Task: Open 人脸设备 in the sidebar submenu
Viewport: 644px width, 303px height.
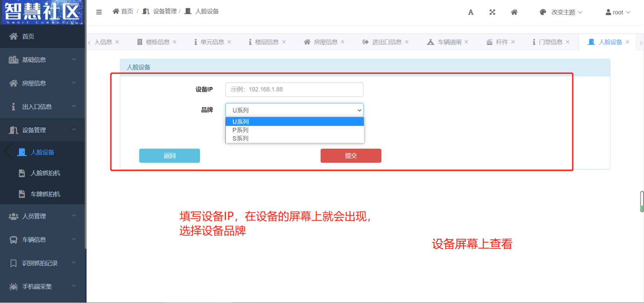Action: (x=42, y=152)
